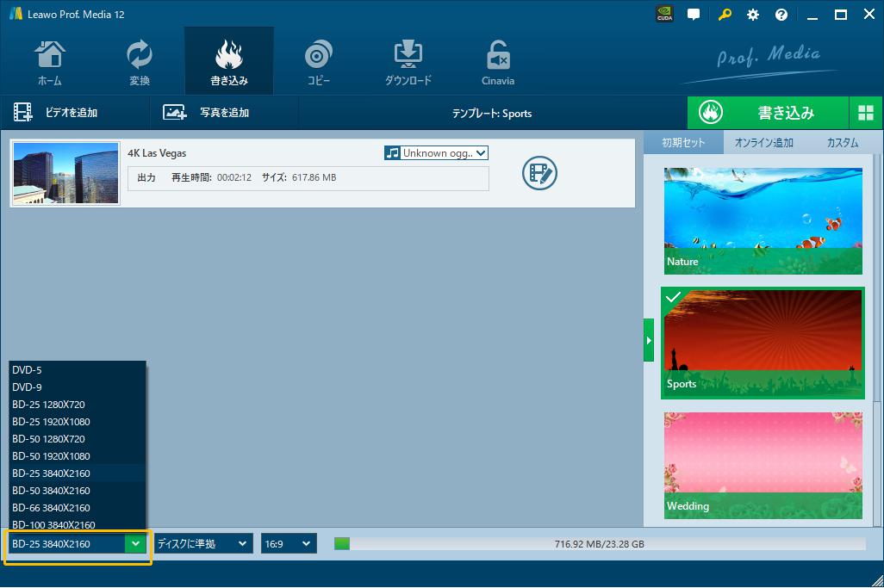884x588 pixels.
Task: Click the 再生時間 00:02:12 duration text
Action: click(x=211, y=177)
